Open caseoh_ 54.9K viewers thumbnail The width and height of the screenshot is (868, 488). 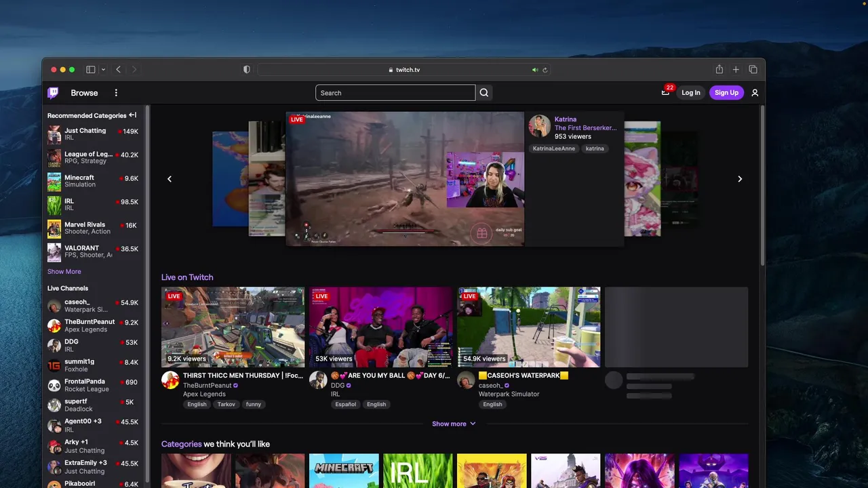pyautogui.click(x=528, y=327)
